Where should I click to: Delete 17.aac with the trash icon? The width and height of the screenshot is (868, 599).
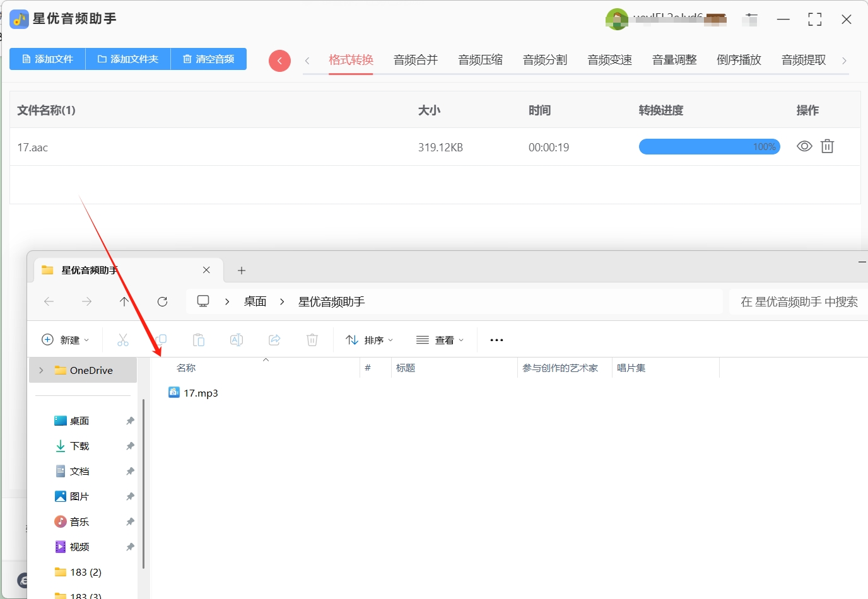827,146
